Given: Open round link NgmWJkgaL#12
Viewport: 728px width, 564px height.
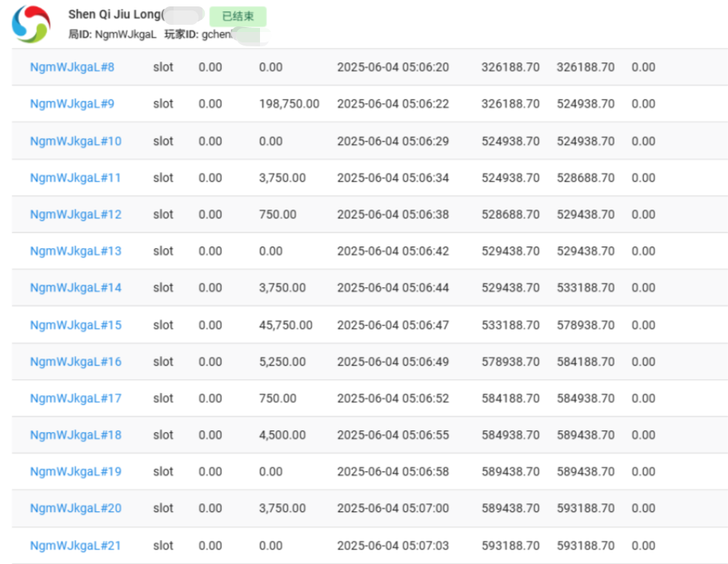Looking at the screenshot, I should [x=75, y=214].
